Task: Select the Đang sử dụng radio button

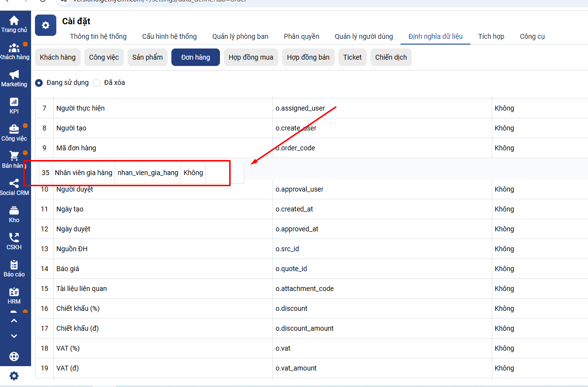Action: pos(39,83)
